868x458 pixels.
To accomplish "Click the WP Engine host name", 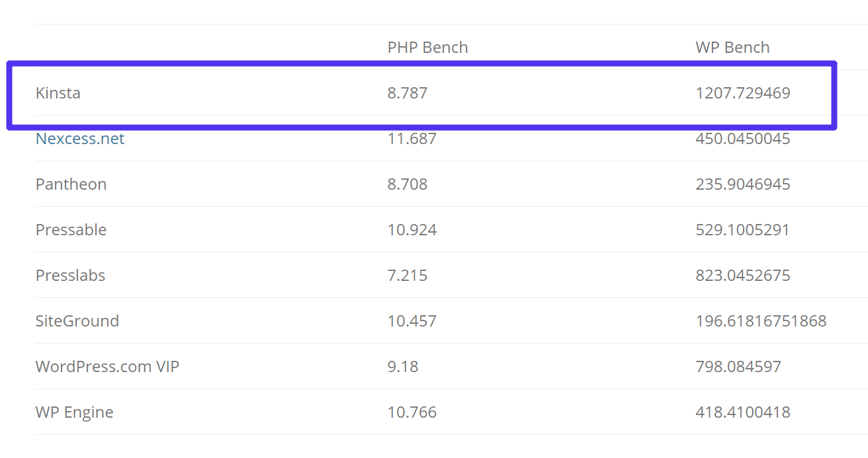I will point(74,412).
